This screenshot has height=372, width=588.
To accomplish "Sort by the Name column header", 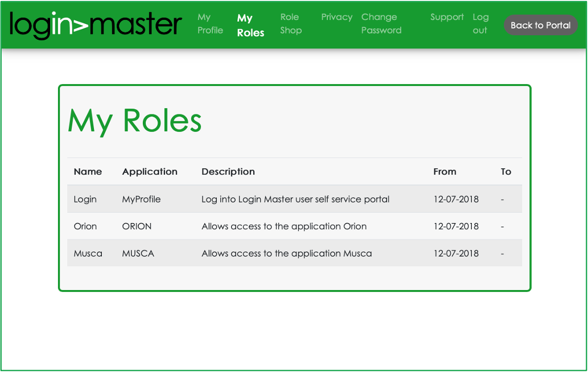I will [x=88, y=171].
